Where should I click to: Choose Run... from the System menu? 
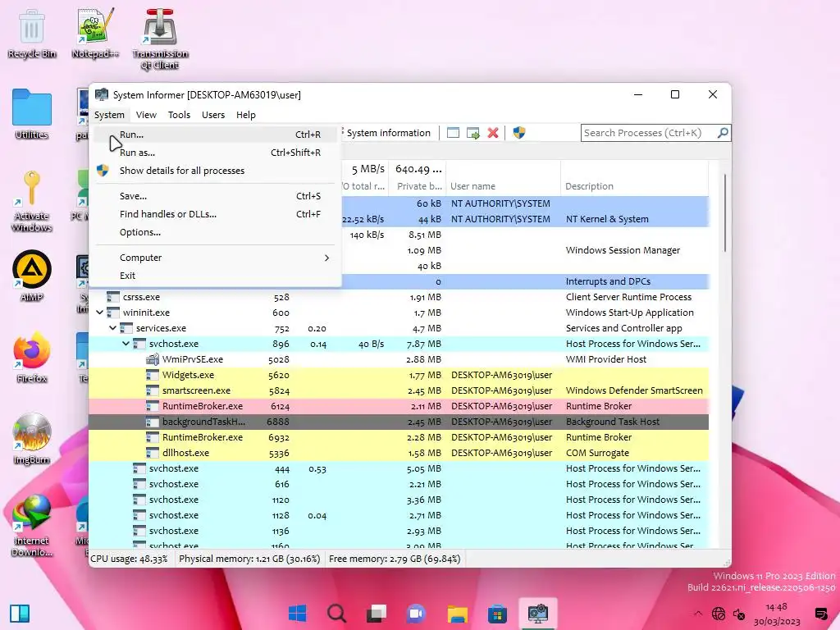point(216,135)
